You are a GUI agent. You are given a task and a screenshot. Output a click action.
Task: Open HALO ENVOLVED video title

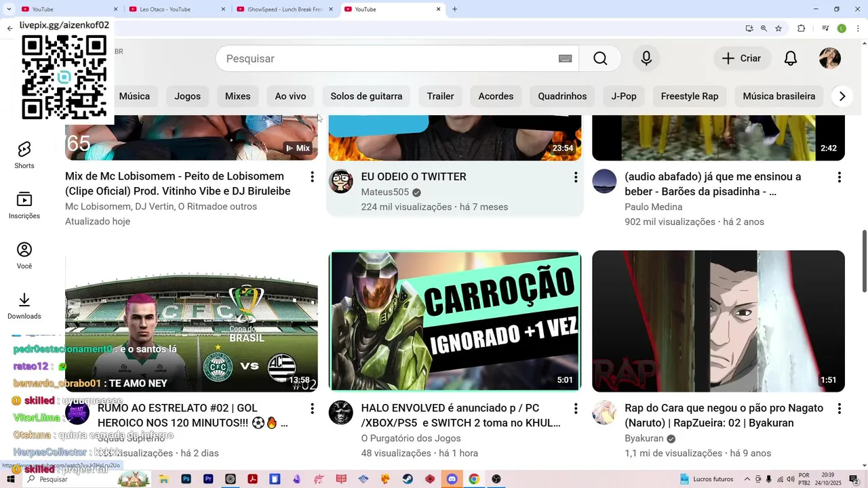click(460, 415)
